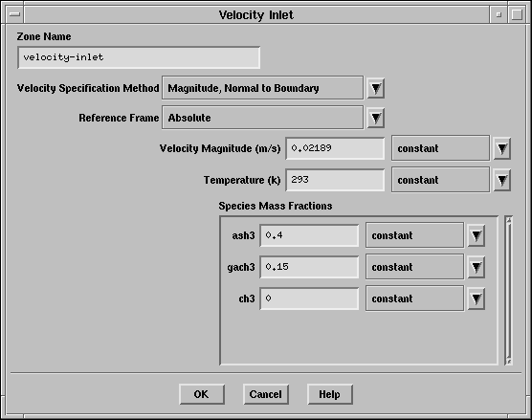
Task: Click gach3 constant profile box
Action: [x=414, y=267]
